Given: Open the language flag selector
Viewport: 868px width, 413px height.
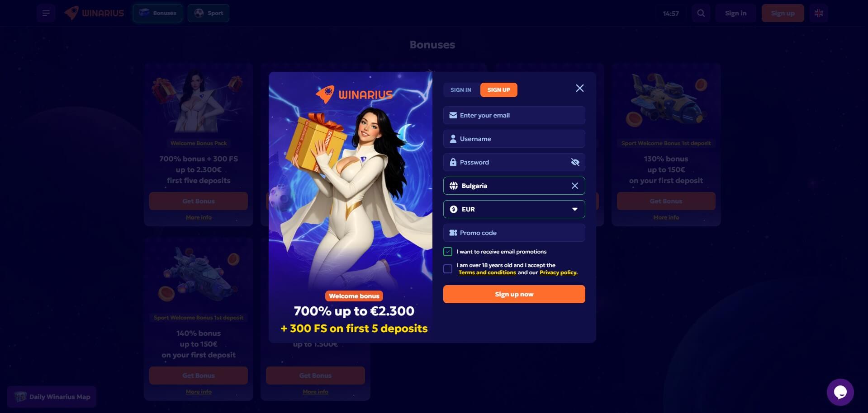Looking at the screenshot, I should [819, 13].
